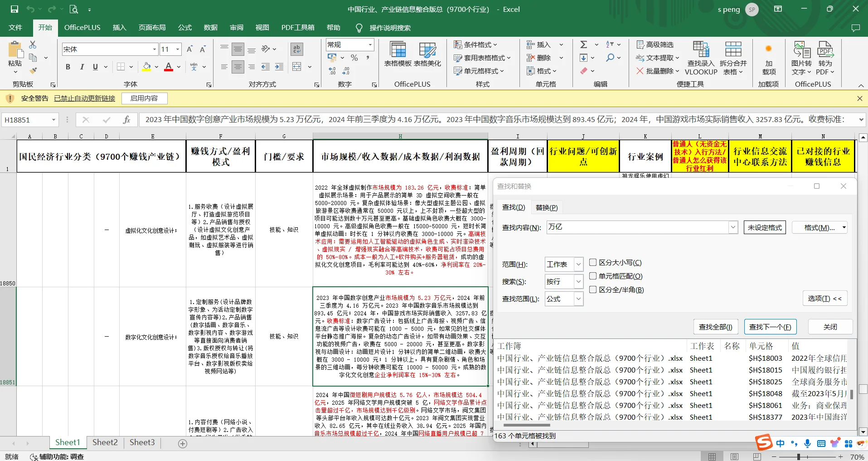Expand the formula bar
Image resolution: width=868 pixels, height=461 pixels.
(x=861, y=120)
